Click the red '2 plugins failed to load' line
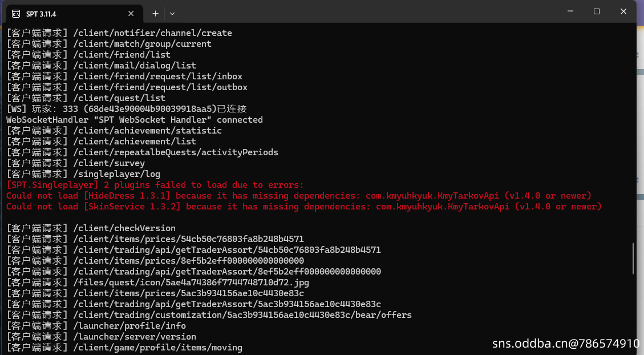Viewport: 644px width, 355px height. point(155,185)
